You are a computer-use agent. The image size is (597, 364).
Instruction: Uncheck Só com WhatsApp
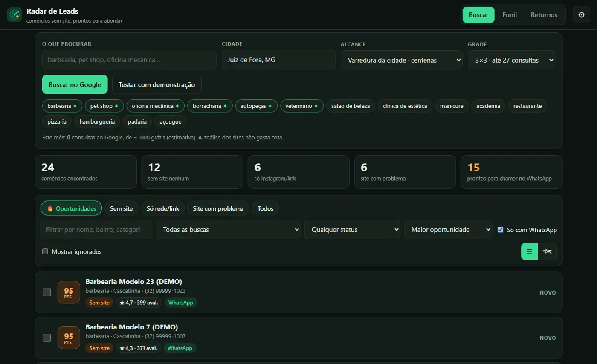pos(501,230)
